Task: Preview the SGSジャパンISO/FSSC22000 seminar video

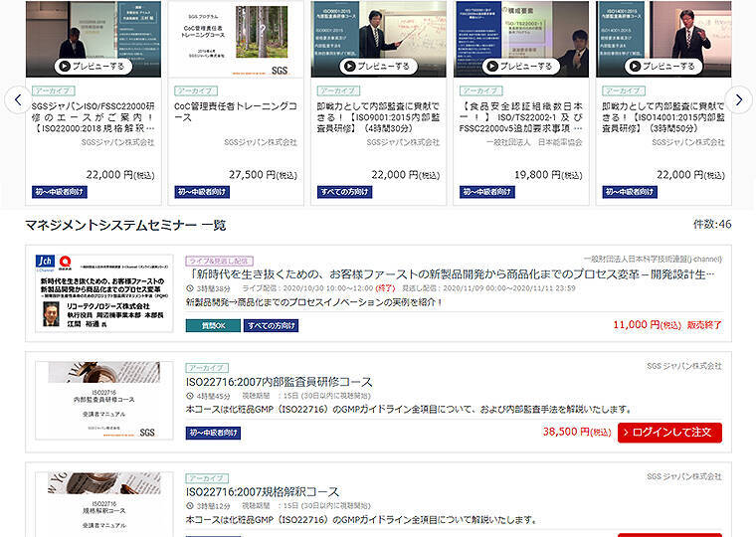Action: pos(94,66)
